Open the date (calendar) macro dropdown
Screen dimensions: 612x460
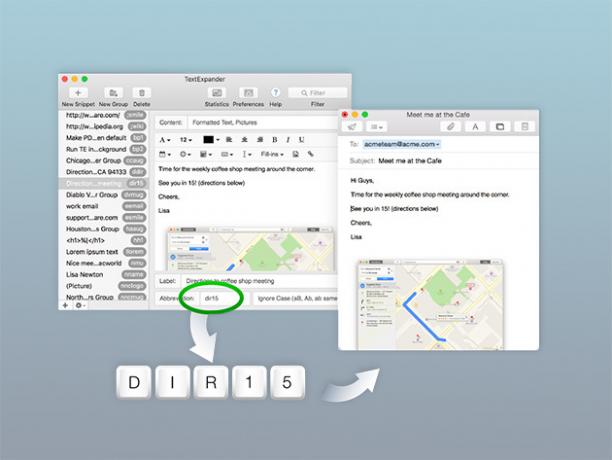[165, 154]
